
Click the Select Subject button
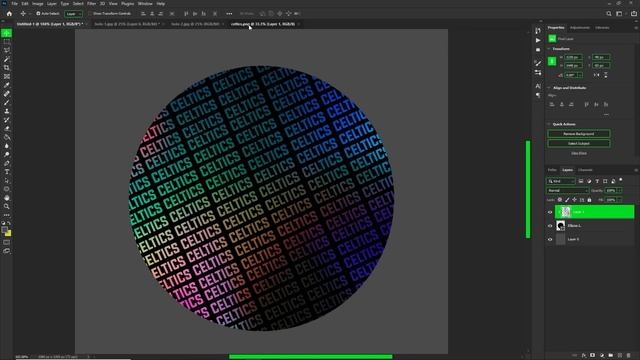(x=579, y=144)
